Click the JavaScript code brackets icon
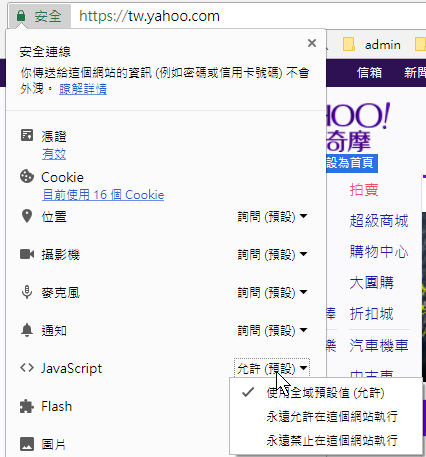The width and height of the screenshot is (426, 457). click(x=27, y=368)
